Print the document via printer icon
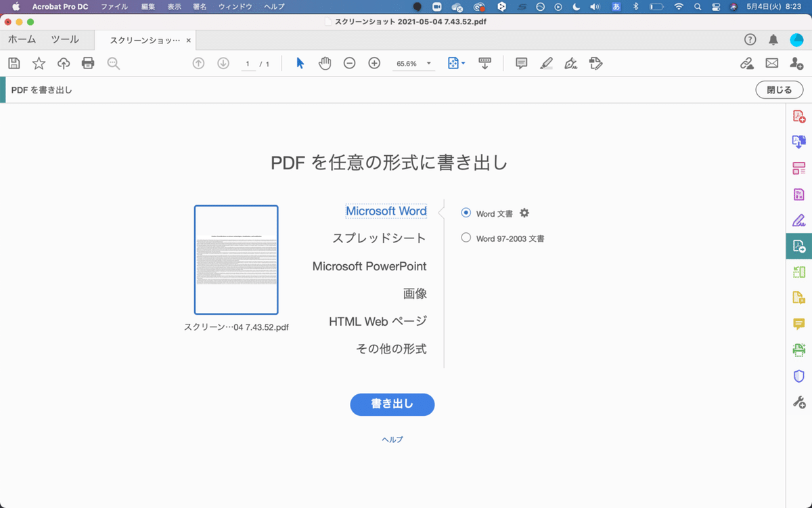The height and width of the screenshot is (508, 812). point(88,63)
